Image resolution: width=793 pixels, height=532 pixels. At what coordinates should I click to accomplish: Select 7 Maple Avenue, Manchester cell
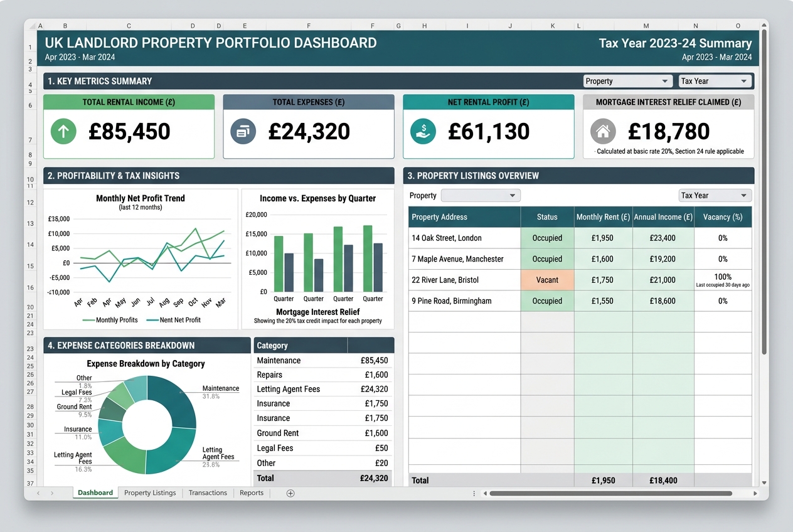(464, 258)
